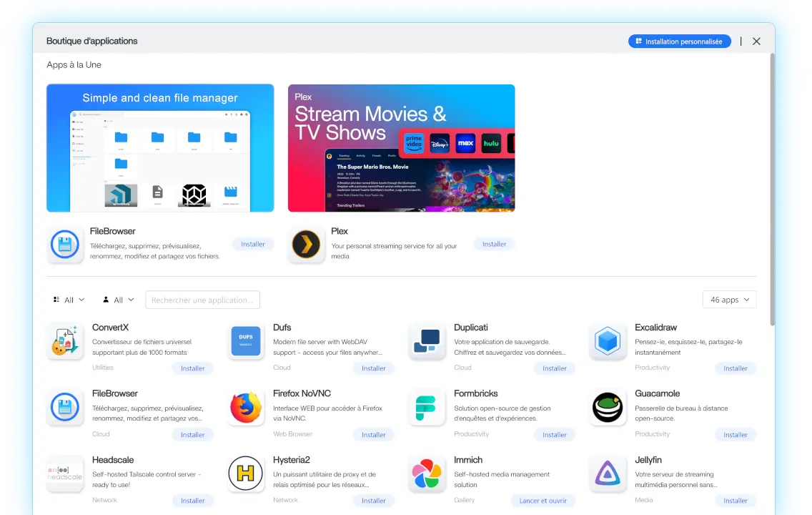Screen dimensions: 812x515
Task: Open the Jellyfin app icon
Action: (608, 474)
